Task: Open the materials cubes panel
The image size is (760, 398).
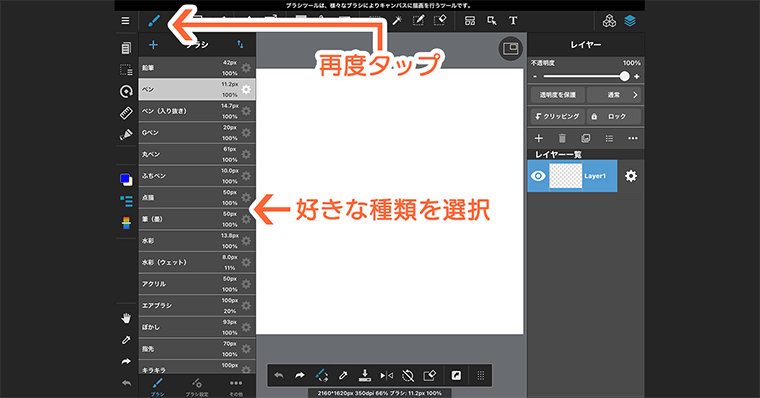Action: tap(609, 21)
